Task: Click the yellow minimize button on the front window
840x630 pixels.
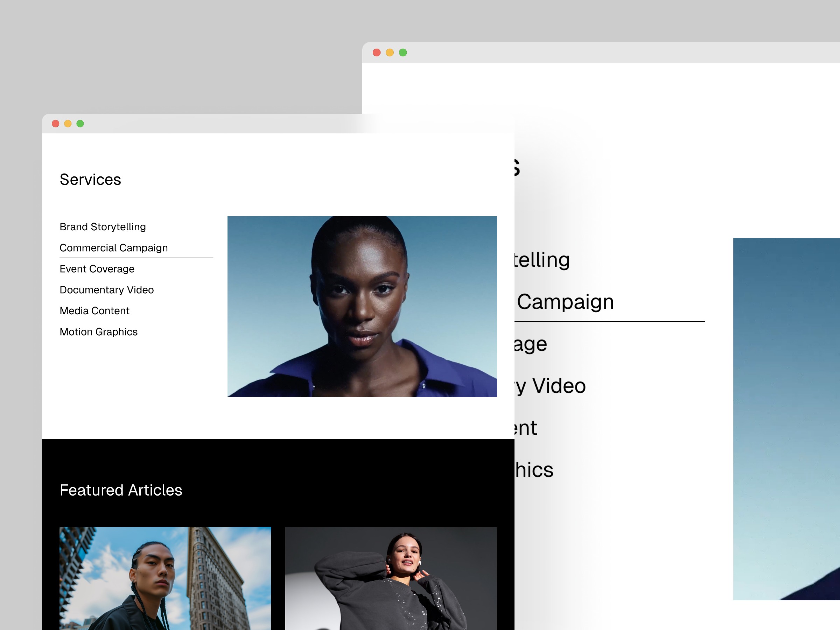Action: [x=68, y=123]
